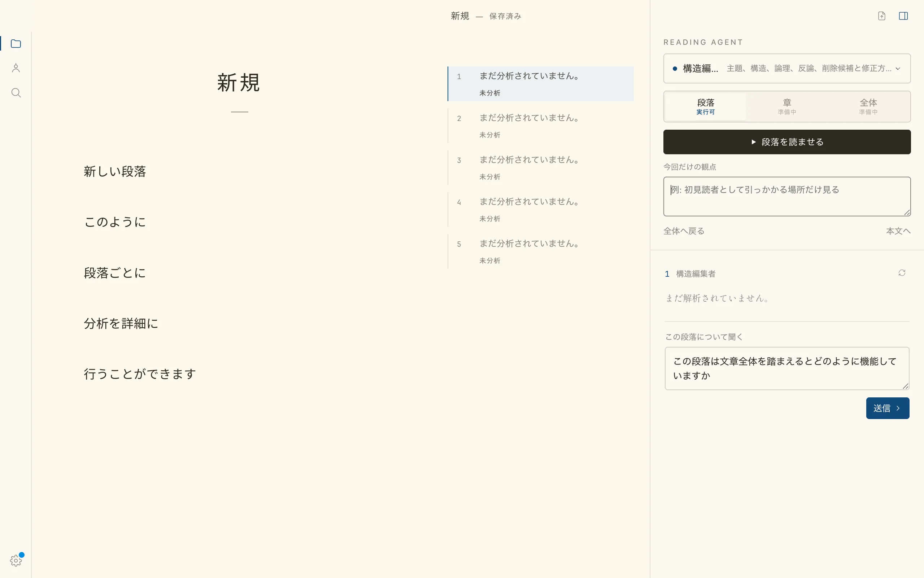This screenshot has height=578, width=924.
Task: Click the 段落を読ませる button
Action: point(787,142)
